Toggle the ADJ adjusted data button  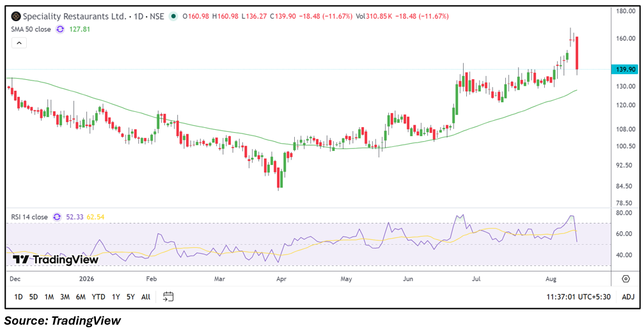[x=627, y=297]
